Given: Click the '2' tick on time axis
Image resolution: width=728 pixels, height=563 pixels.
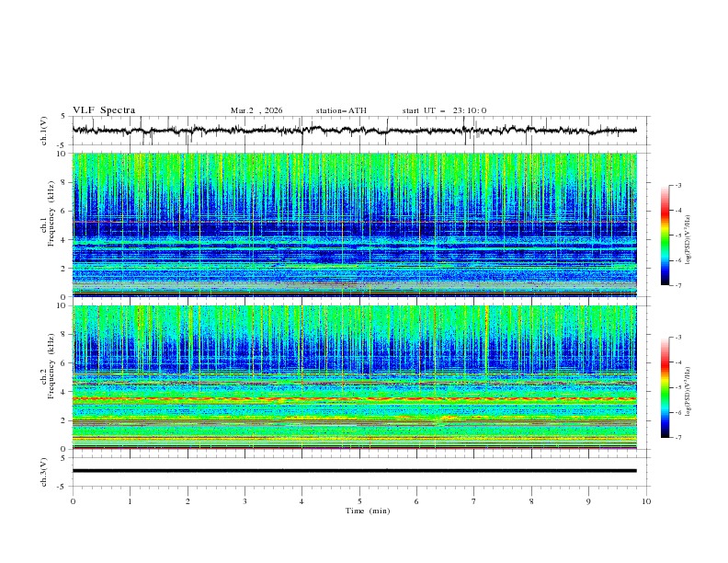Looking at the screenshot, I should coord(188,501).
